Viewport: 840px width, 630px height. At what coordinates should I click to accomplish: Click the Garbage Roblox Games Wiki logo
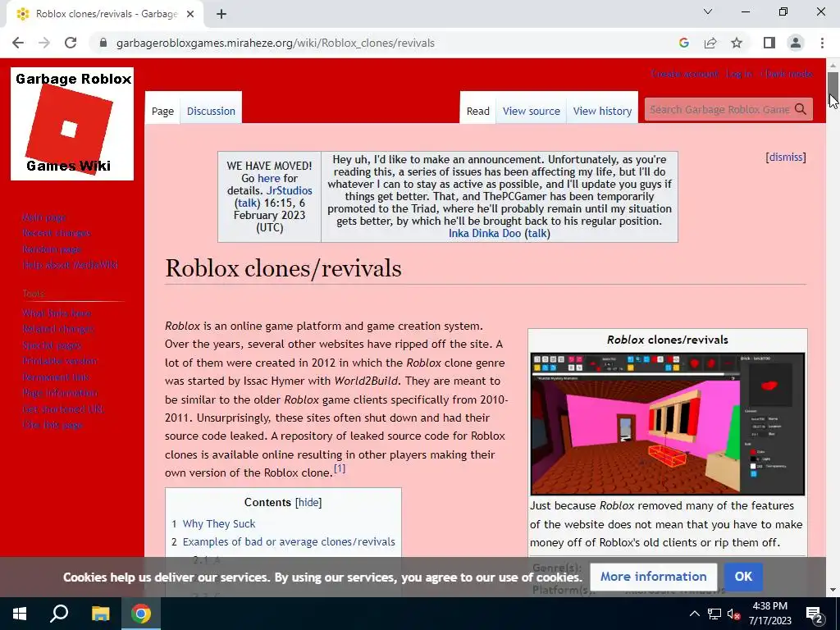[x=72, y=124]
